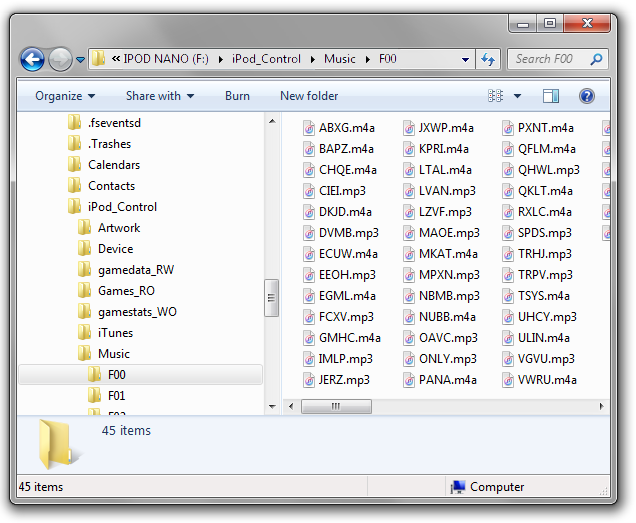Focus the Search F00 field

[557, 59]
